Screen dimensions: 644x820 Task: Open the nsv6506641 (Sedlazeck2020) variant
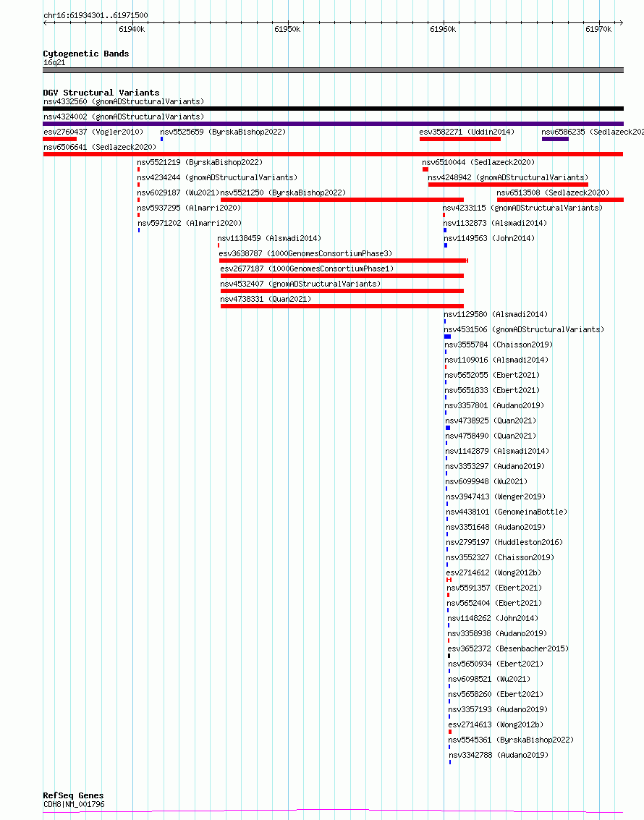(100, 147)
